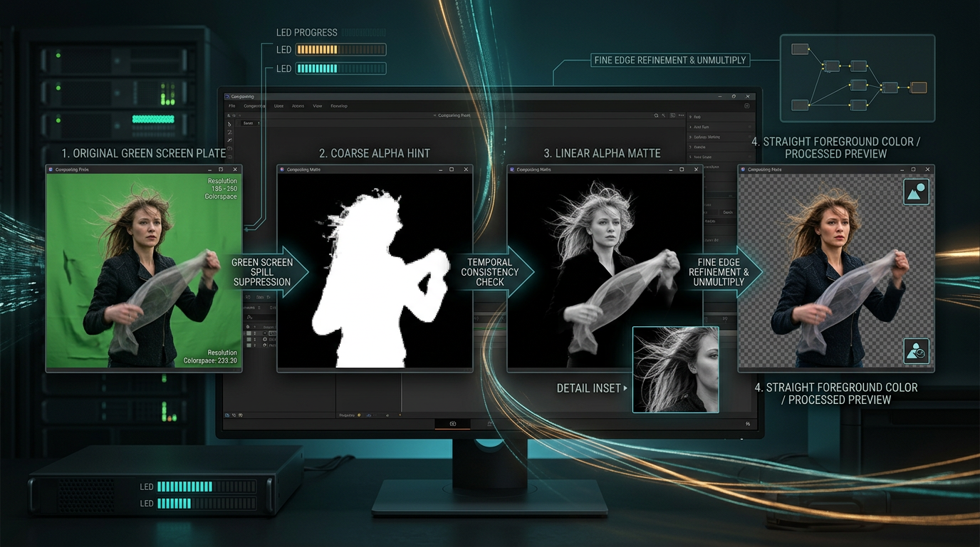
Task: Toggle visibility dot on the Alpha Ram row
Action: (x=750, y=127)
